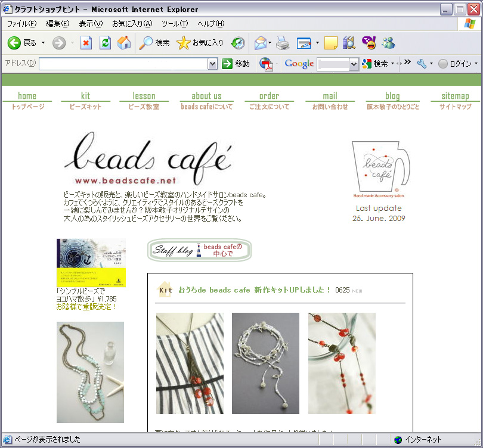The width and height of the screenshot is (483, 448).
Task: Click インターネット zone status indicator
Action: click(419, 440)
